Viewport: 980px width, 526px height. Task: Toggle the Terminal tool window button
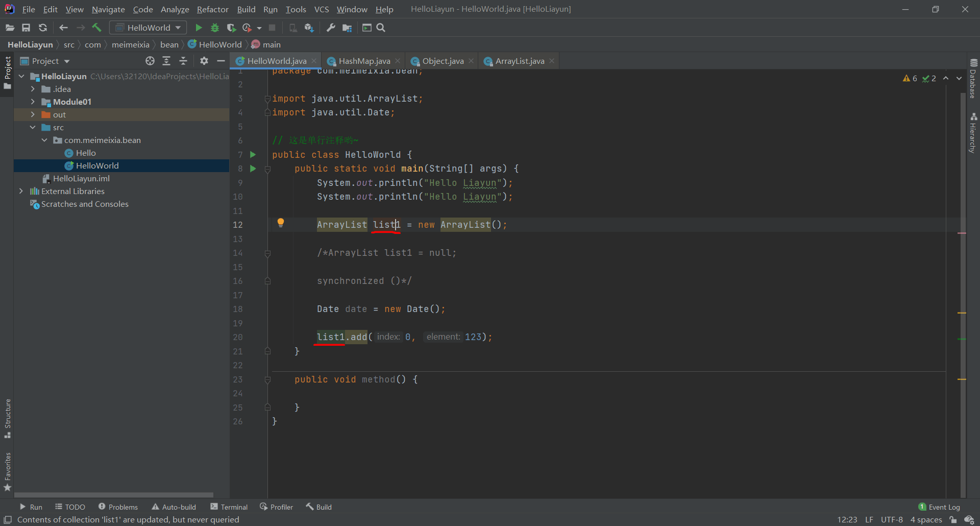pos(229,507)
